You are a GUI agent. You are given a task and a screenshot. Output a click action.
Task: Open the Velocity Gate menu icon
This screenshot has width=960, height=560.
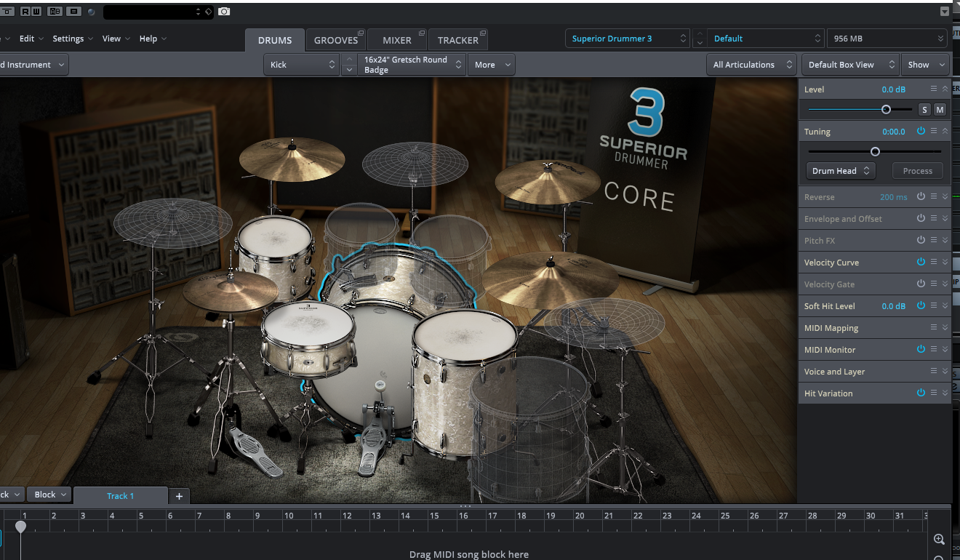(934, 284)
